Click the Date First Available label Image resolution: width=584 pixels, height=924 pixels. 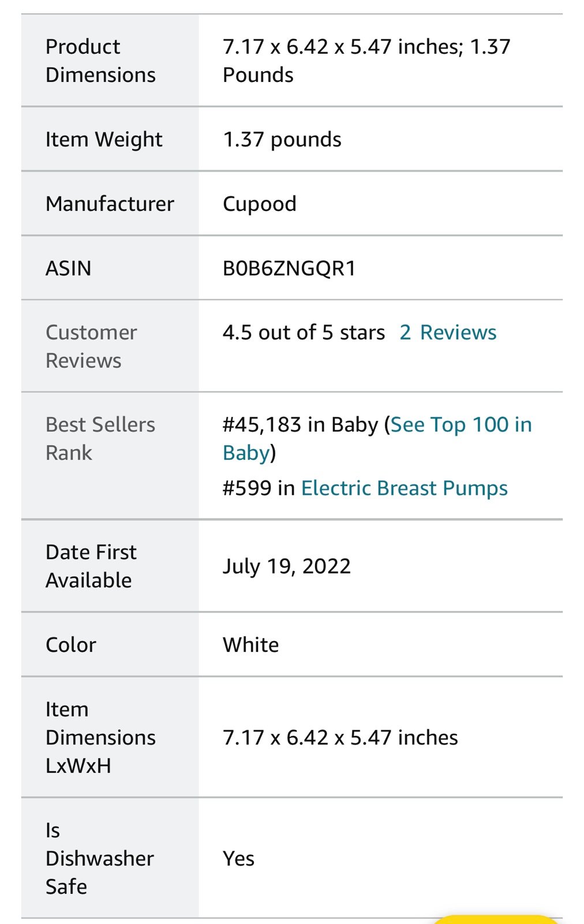coord(91,566)
